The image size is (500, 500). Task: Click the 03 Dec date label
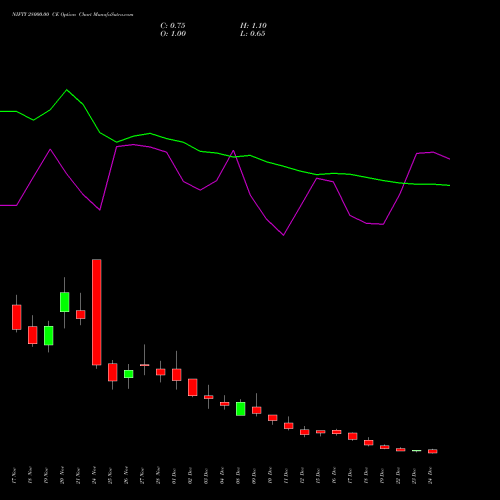coord(206,476)
